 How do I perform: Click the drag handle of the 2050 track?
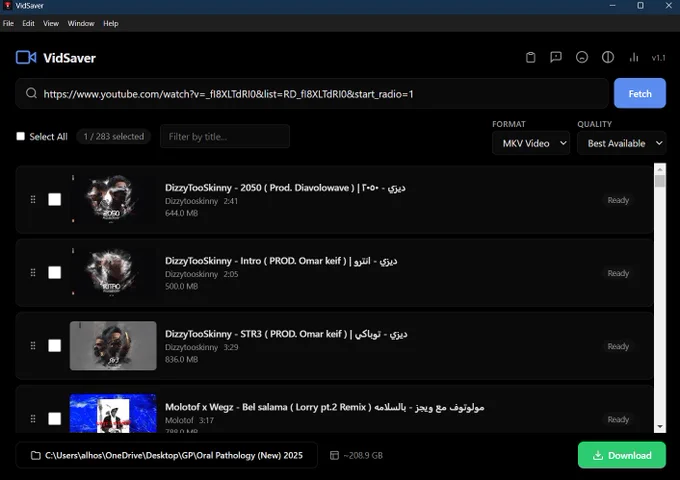[x=33, y=199]
